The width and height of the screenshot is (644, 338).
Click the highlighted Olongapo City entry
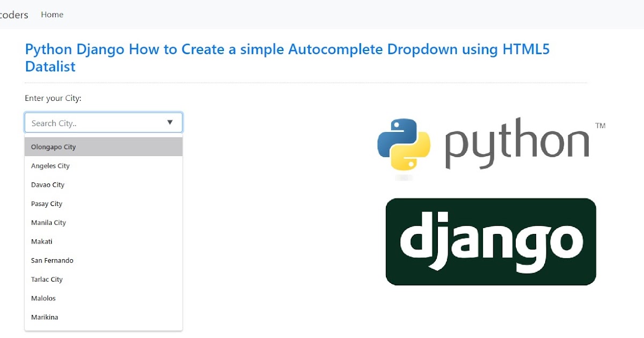pyautogui.click(x=53, y=146)
